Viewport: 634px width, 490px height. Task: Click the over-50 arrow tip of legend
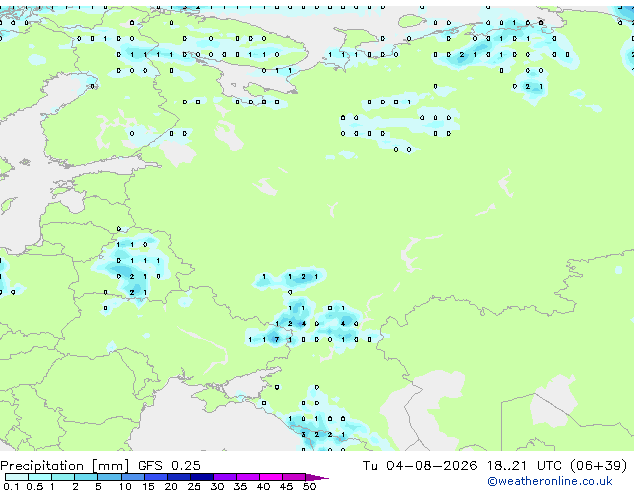[317, 477]
